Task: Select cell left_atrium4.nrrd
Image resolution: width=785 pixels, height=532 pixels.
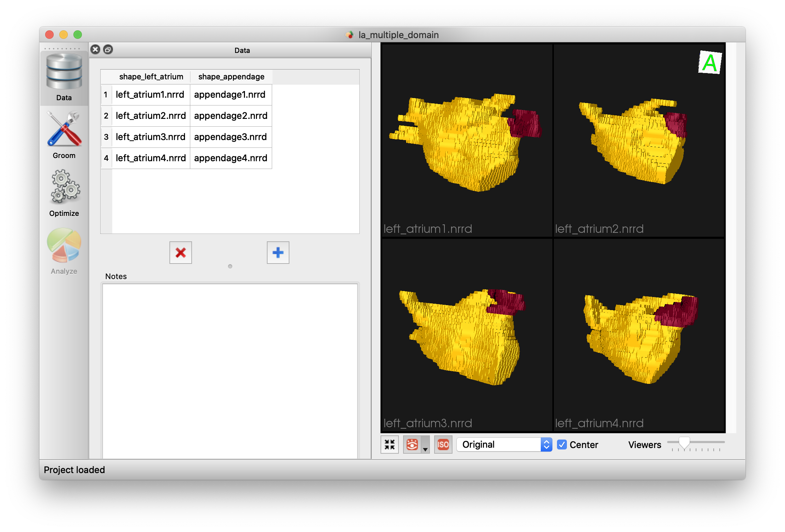Action: coord(151,158)
